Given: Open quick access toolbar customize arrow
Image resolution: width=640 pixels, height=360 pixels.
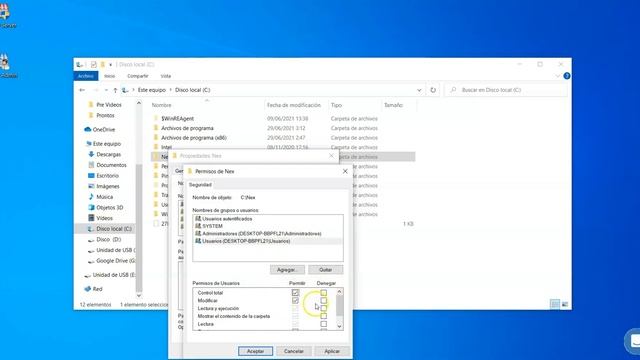Looking at the screenshot, I should [110, 64].
